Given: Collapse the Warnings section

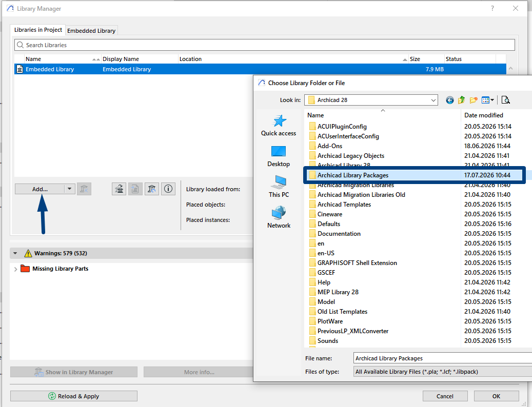Looking at the screenshot, I should point(15,253).
